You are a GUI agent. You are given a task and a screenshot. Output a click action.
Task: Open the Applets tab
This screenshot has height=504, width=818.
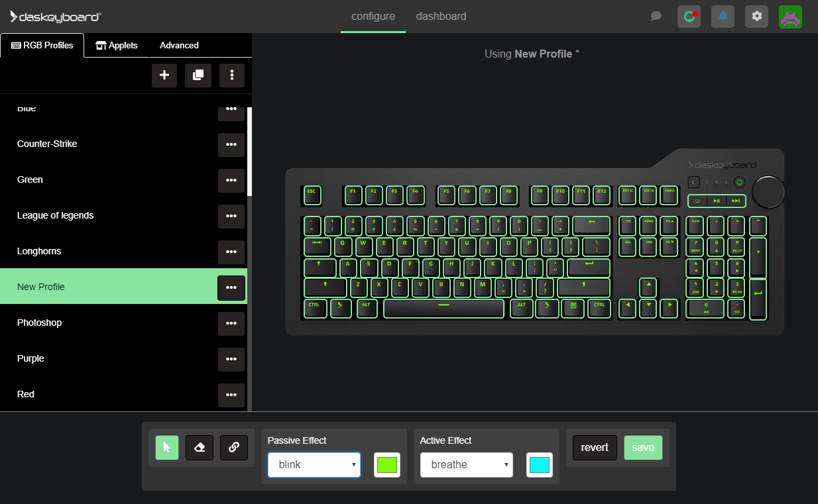tap(117, 45)
